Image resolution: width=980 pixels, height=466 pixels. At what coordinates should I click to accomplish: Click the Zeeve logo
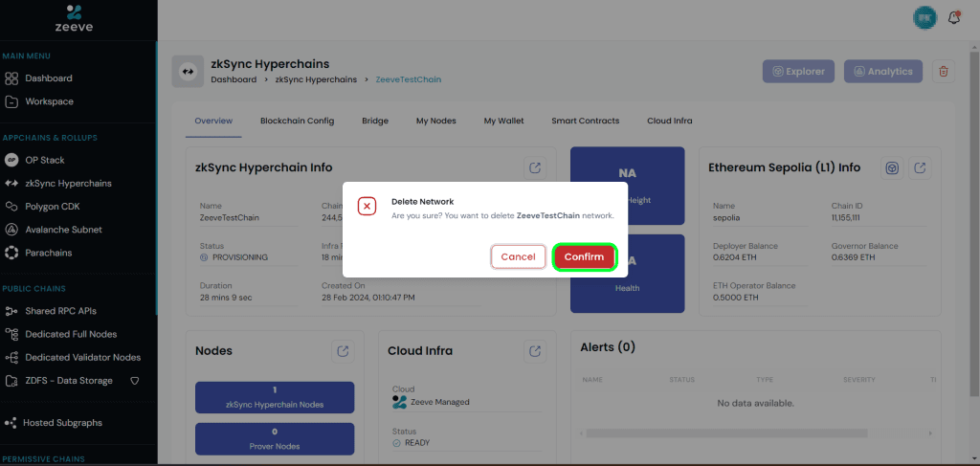pos(75,19)
